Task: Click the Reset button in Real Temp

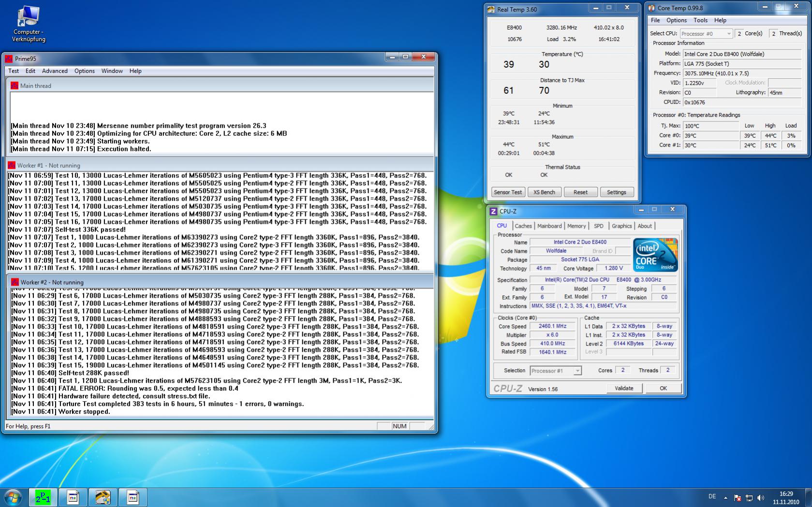Action: pyautogui.click(x=580, y=192)
